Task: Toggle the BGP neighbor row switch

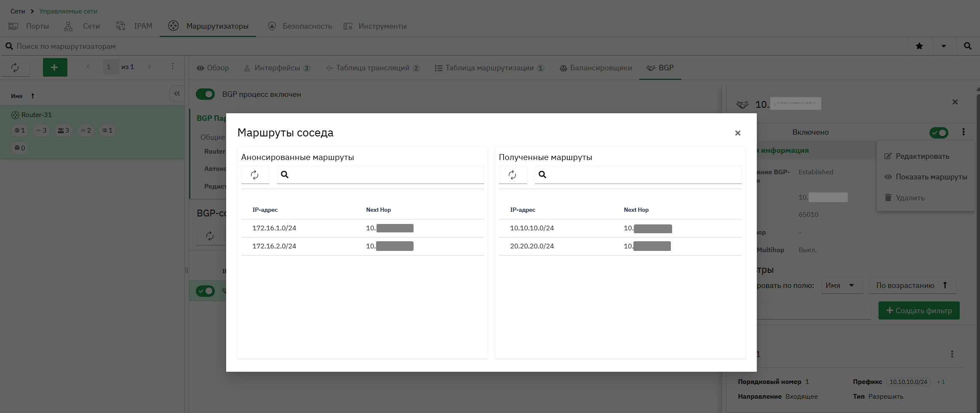Action: (x=206, y=291)
